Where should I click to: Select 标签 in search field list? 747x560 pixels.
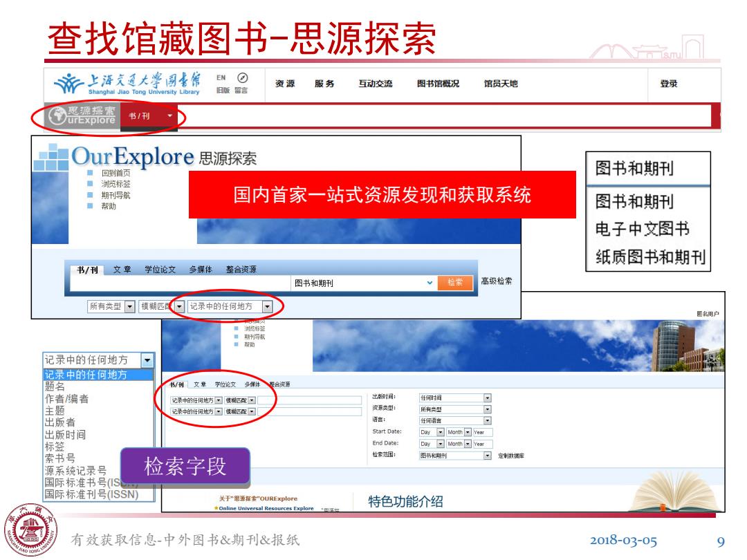[x=55, y=447]
